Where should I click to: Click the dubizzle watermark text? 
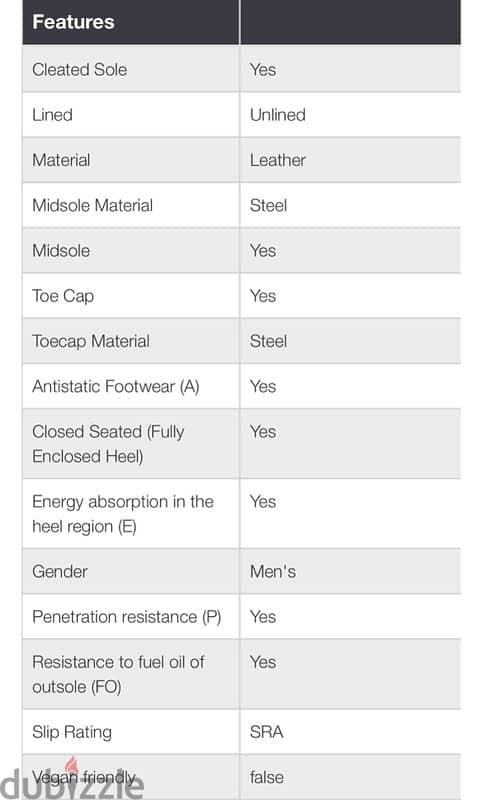click(x=72, y=783)
